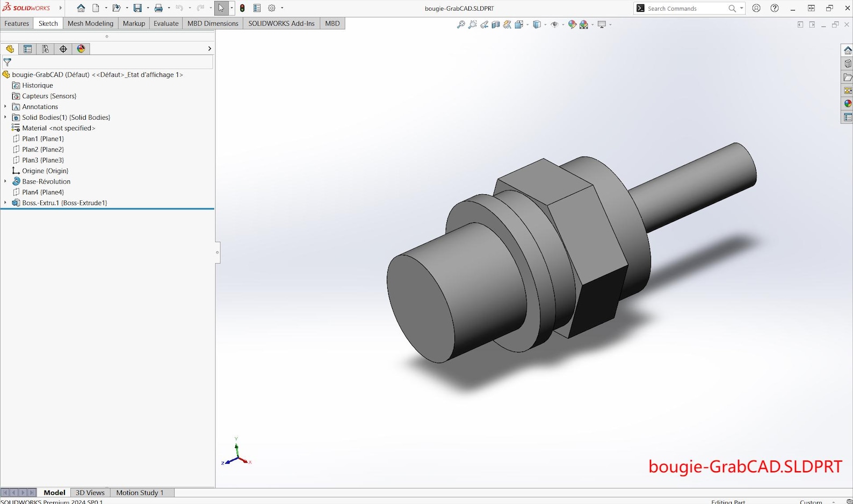Expand the Open file dropdown arrow
853x504 pixels.
pos(127,8)
